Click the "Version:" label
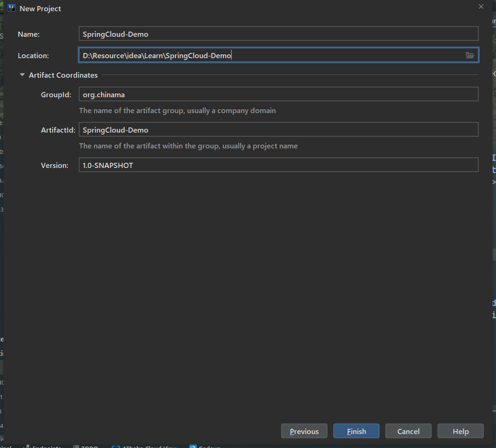 pos(54,165)
